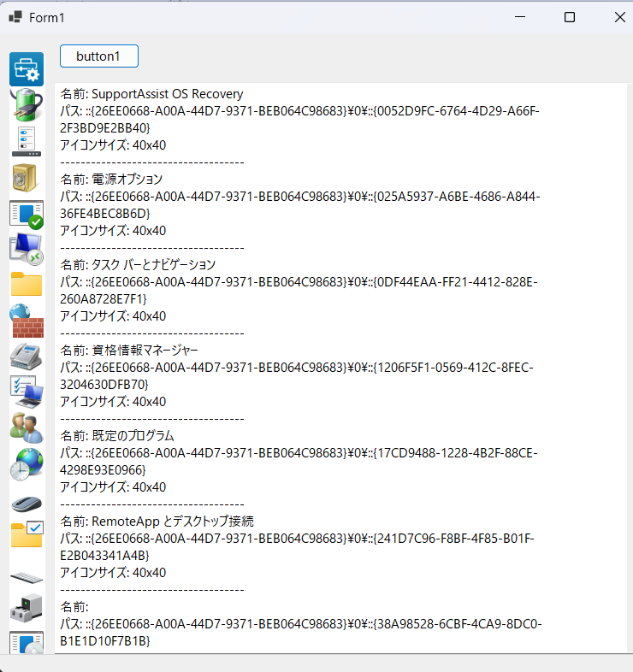Open the Form1 window system menu icon
The width and height of the screenshot is (633, 672).
(15, 17)
